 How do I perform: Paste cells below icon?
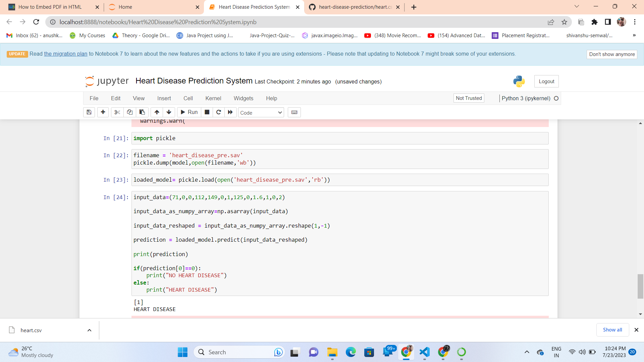(142, 112)
